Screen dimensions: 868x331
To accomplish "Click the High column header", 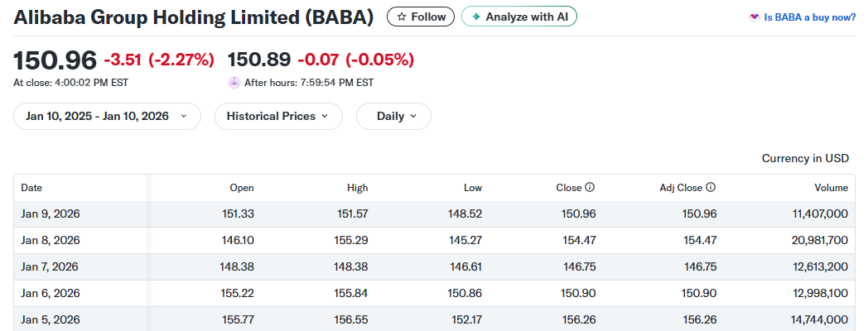I will (x=358, y=188).
